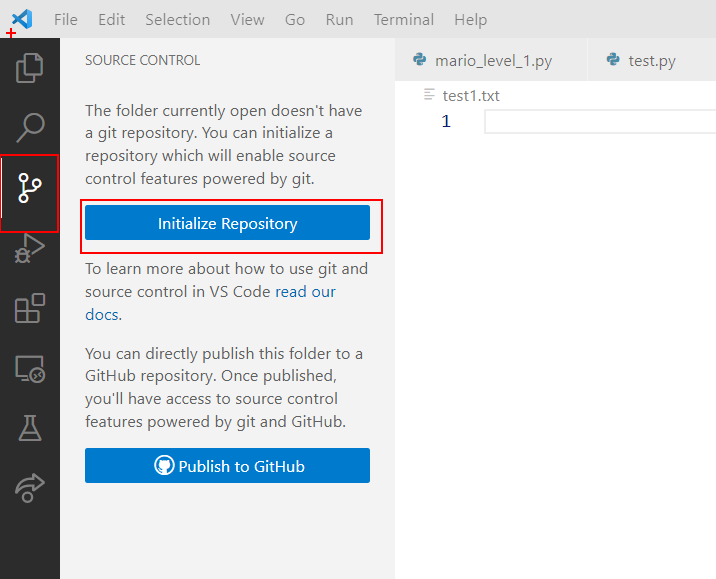Click the VS Code logo icon
The height and width of the screenshot is (579, 716).
(x=22, y=19)
